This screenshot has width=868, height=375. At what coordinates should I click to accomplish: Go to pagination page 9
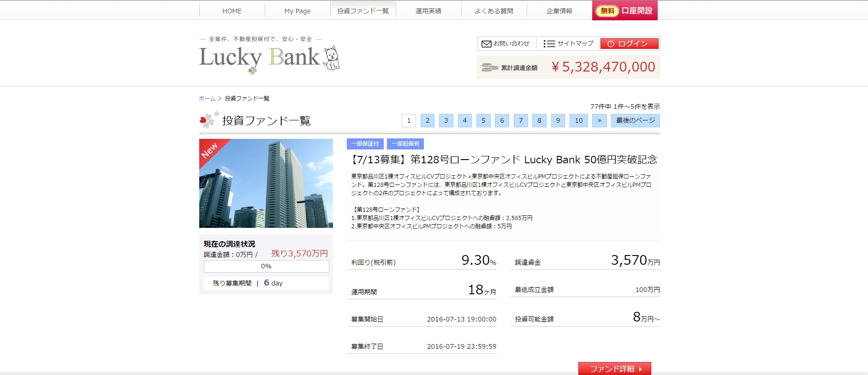558,120
